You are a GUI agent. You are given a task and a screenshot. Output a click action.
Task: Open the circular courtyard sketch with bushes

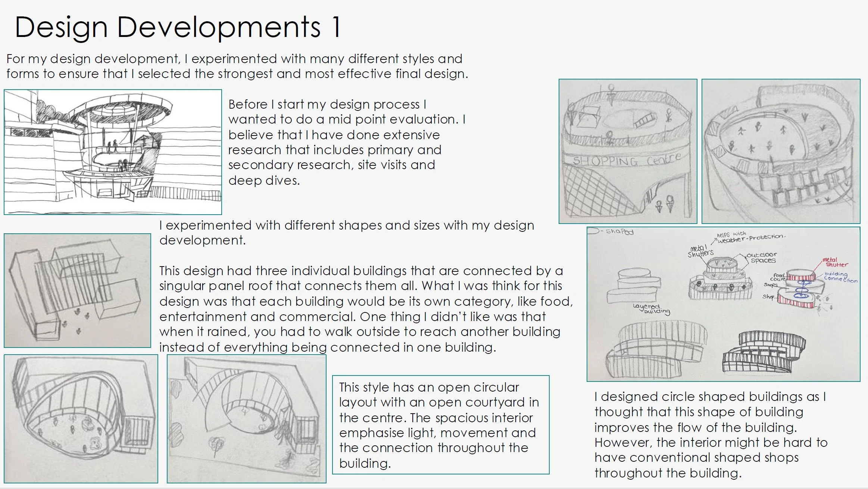pyautogui.click(x=81, y=418)
